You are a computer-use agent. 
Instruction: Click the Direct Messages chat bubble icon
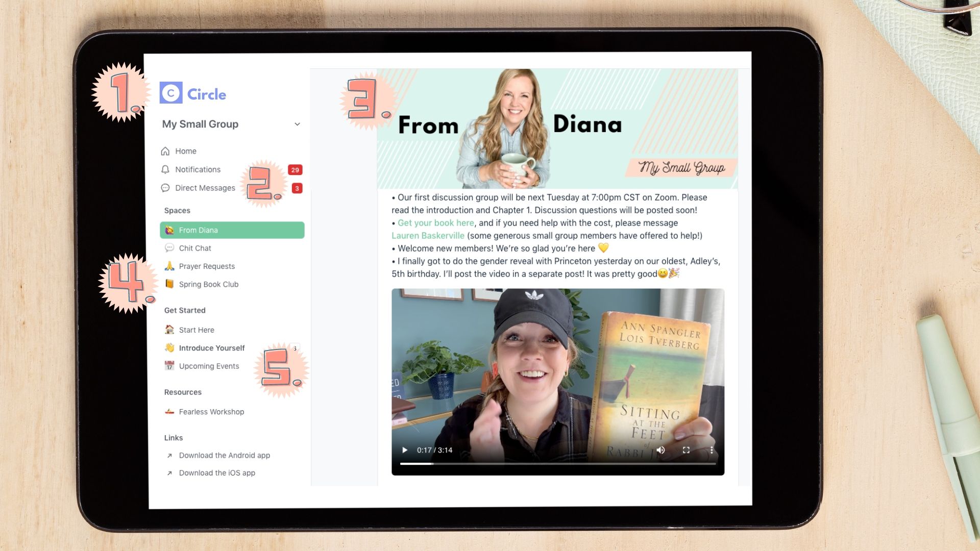coord(165,188)
